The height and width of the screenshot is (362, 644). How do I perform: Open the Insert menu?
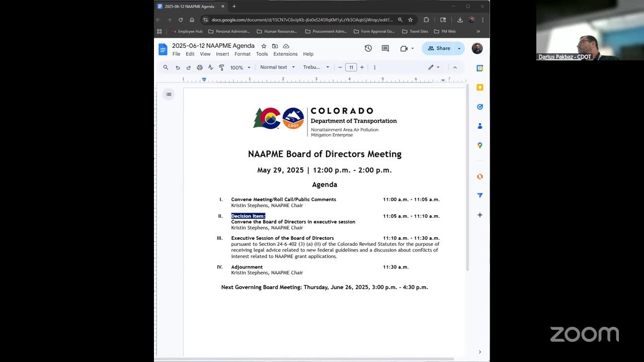coord(222,54)
